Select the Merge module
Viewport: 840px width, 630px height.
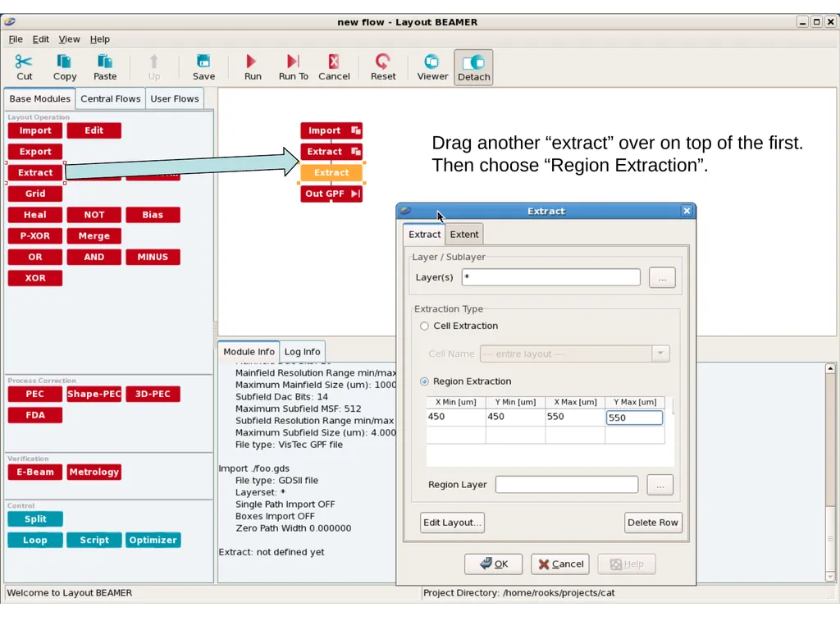[x=94, y=235]
